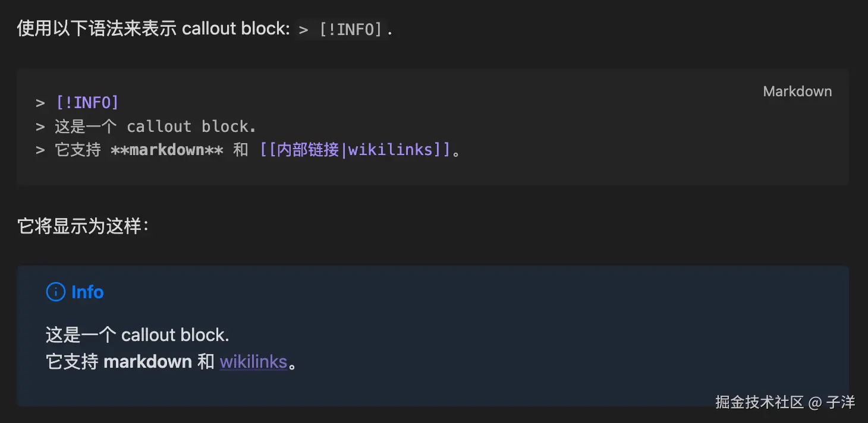
Task: Click the Info circle icon in callout
Action: (x=55, y=292)
